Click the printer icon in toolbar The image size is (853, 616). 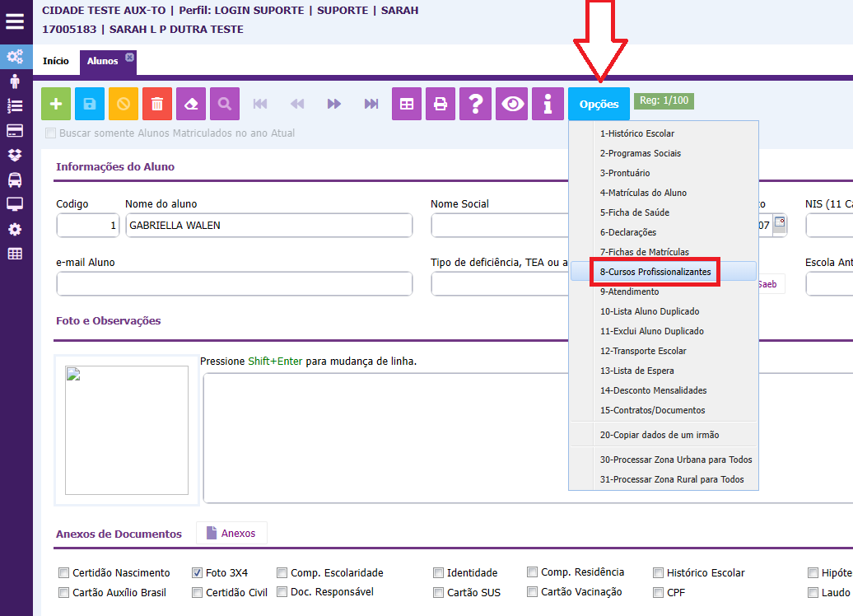pos(440,104)
